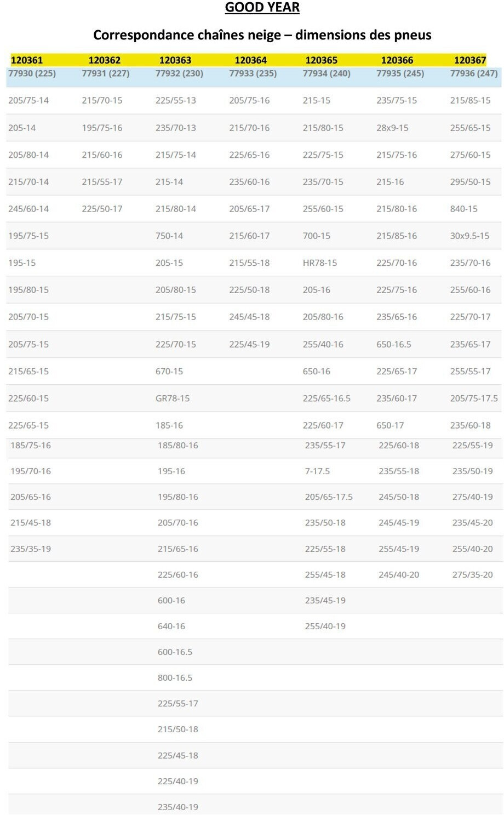Select the 255/40-19 tire size

tap(325, 626)
